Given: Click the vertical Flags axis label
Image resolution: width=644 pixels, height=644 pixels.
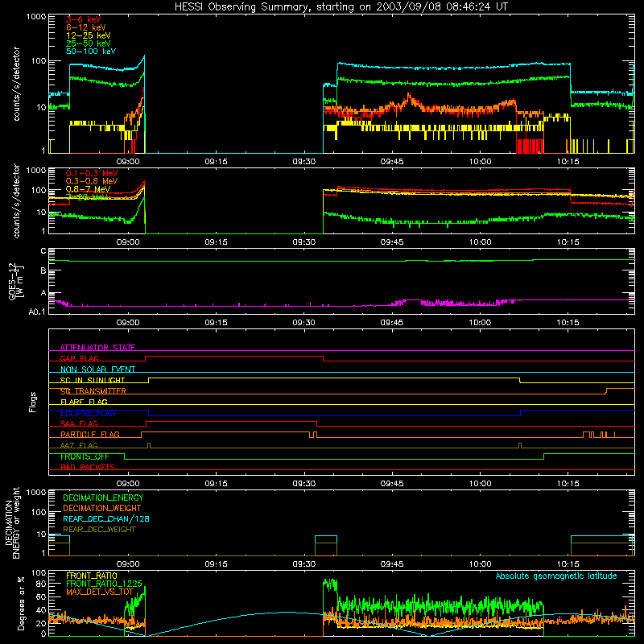Looking at the screenshot, I should click(x=33, y=402).
